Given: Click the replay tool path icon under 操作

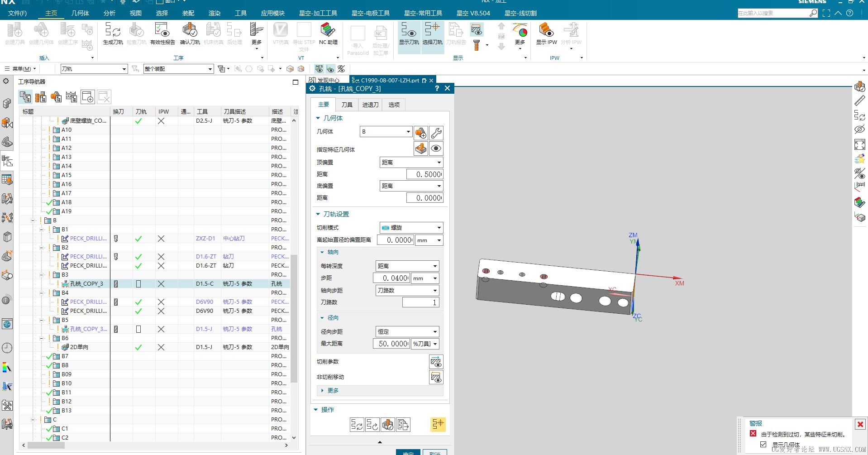Looking at the screenshot, I should click(x=372, y=424).
